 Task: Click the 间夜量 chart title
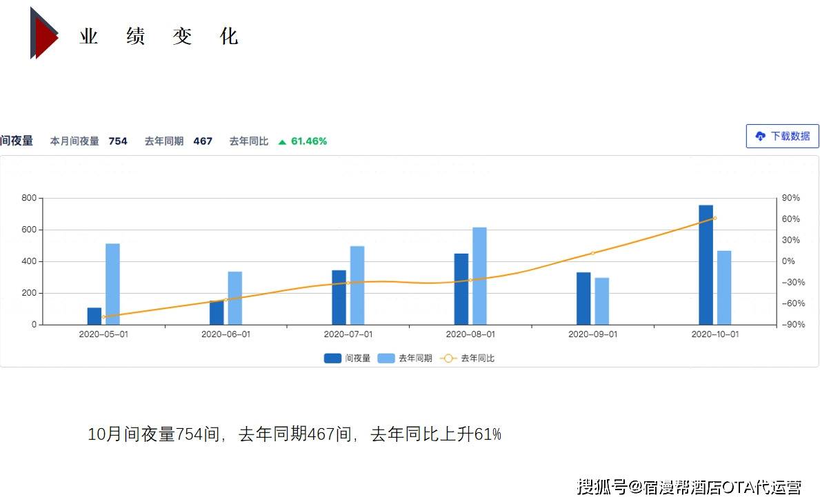[17, 141]
